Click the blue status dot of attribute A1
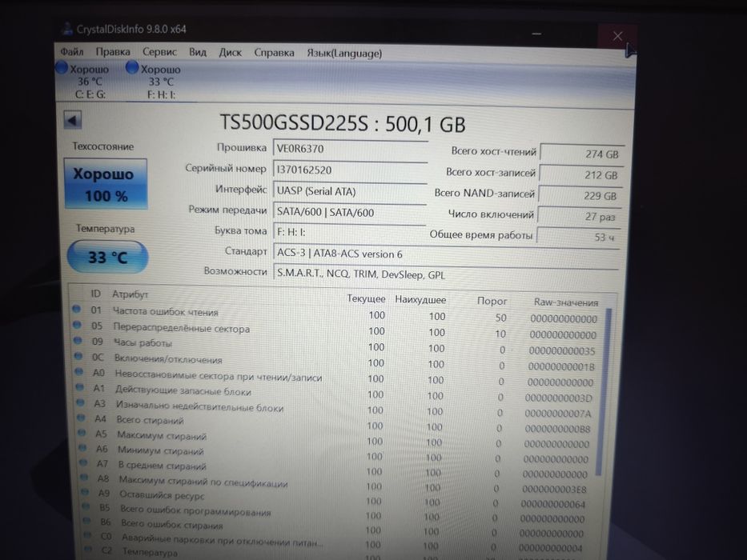 click(x=80, y=387)
